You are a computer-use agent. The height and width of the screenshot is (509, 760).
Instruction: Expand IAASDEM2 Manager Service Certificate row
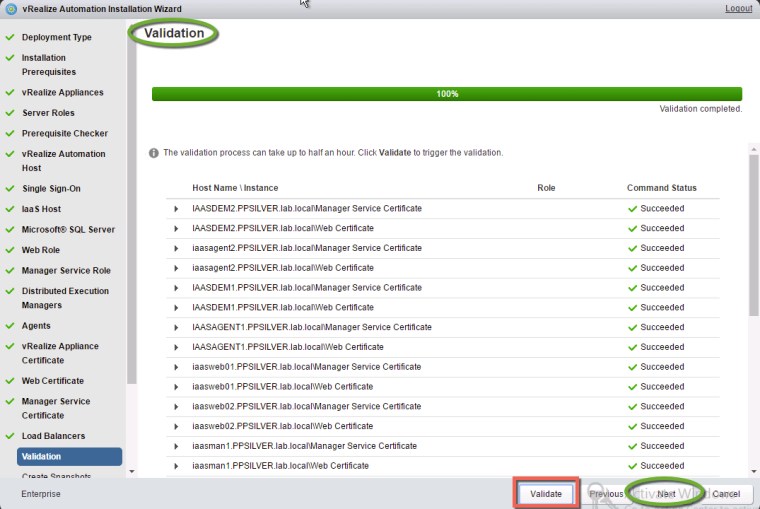(x=176, y=209)
